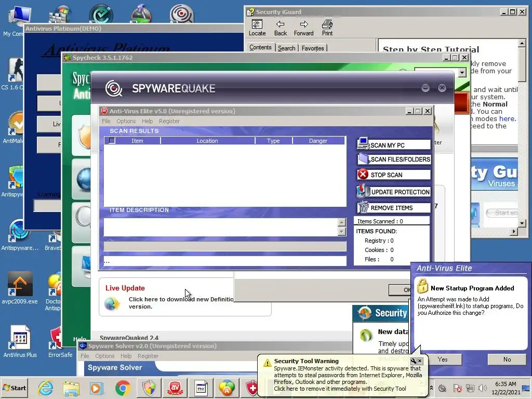Click Back arrow in Security iGuard
Screen dimensions: 532x399
point(280,28)
